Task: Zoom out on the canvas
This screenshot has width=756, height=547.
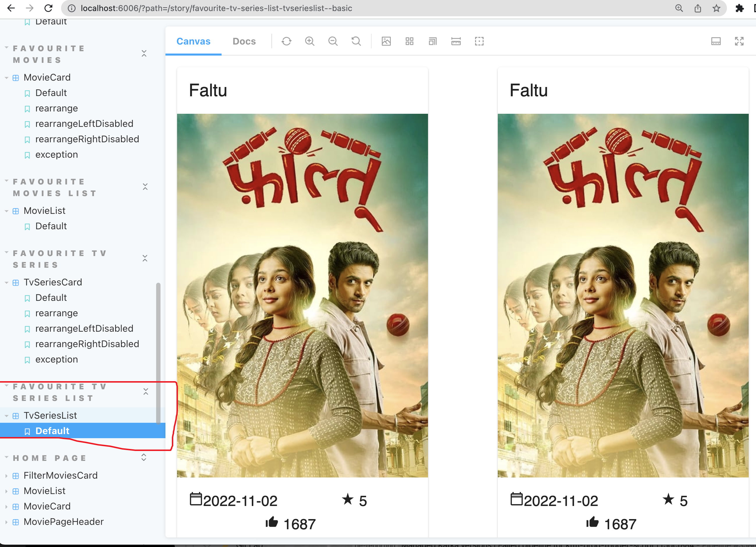Action: pos(333,41)
